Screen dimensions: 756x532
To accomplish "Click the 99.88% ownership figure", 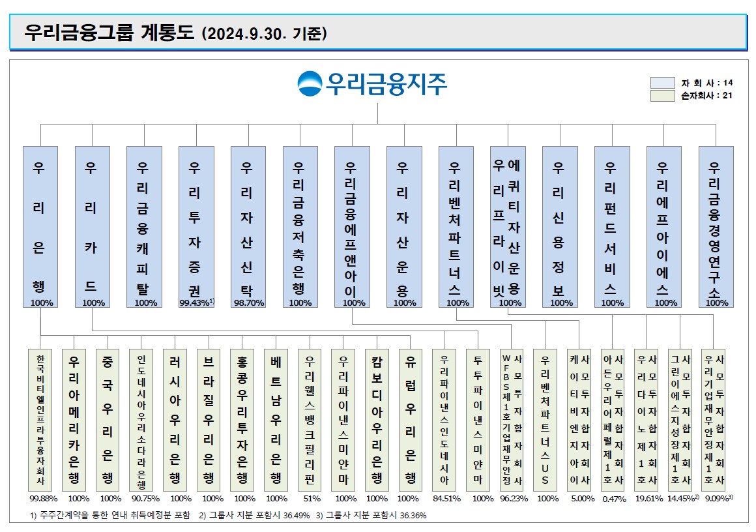I will [44, 499].
